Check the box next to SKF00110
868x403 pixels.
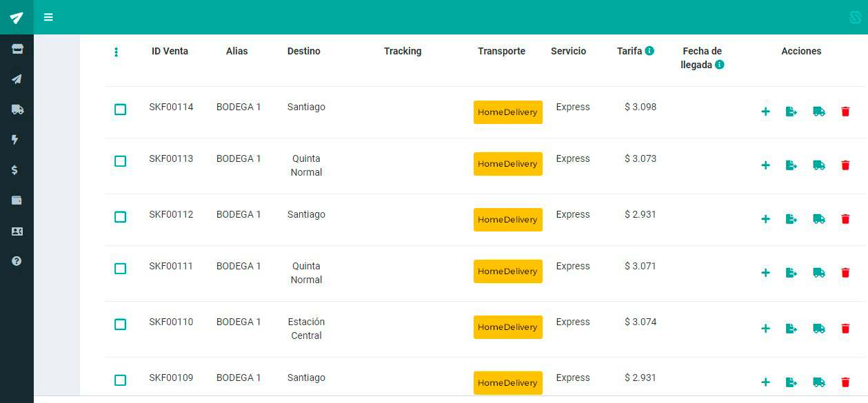click(x=120, y=324)
